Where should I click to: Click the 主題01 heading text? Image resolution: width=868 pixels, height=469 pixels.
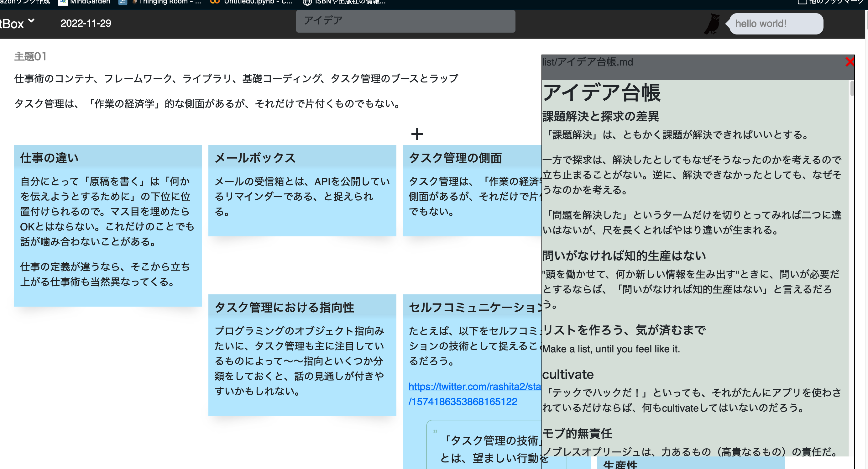30,57
